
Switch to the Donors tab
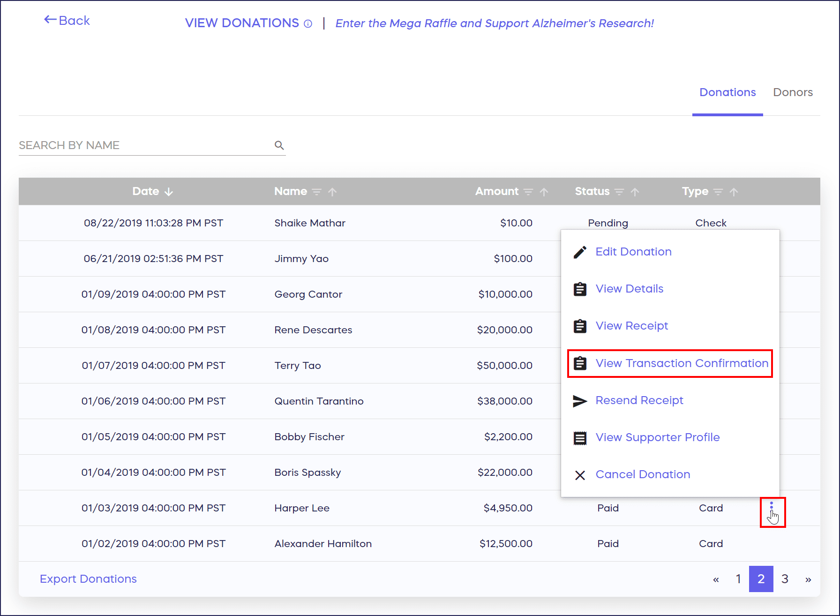click(x=793, y=92)
